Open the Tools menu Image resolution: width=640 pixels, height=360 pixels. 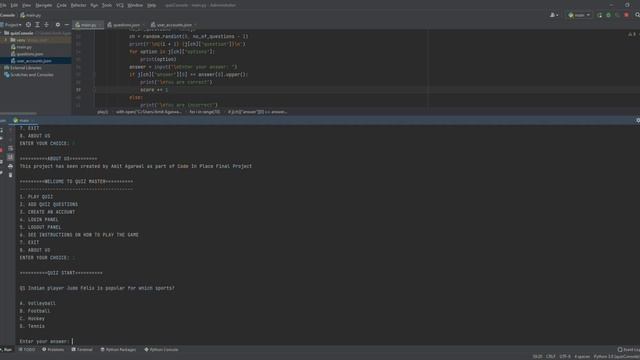pos(107,5)
